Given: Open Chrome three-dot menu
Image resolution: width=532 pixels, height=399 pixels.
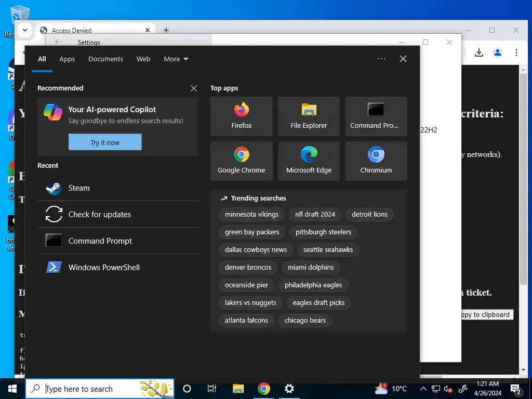Looking at the screenshot, I should (x=516, y=52).
